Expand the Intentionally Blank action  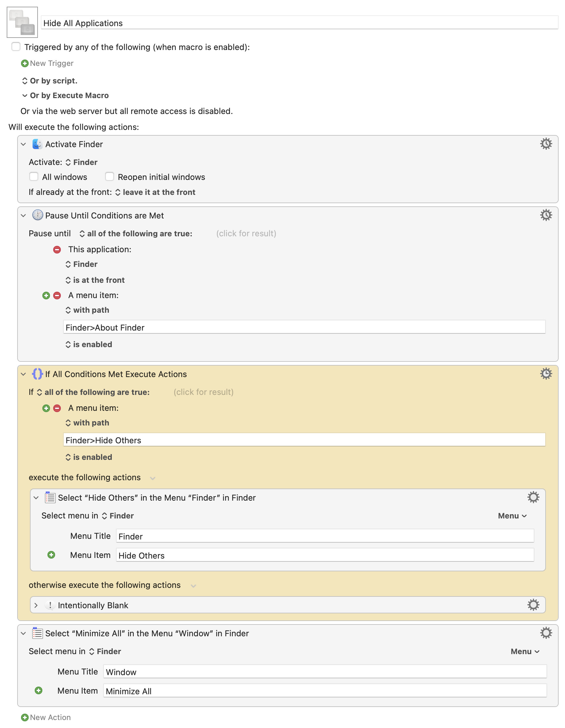36,605
